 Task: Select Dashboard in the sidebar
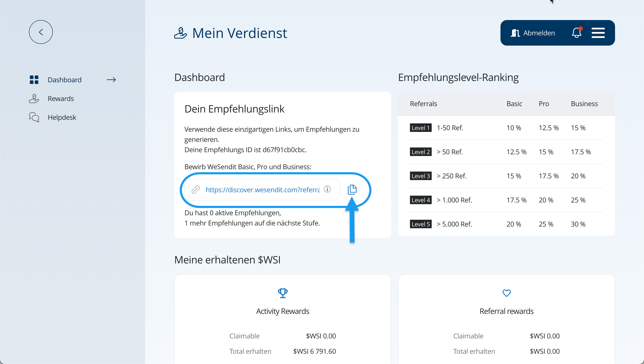(65, 80)
